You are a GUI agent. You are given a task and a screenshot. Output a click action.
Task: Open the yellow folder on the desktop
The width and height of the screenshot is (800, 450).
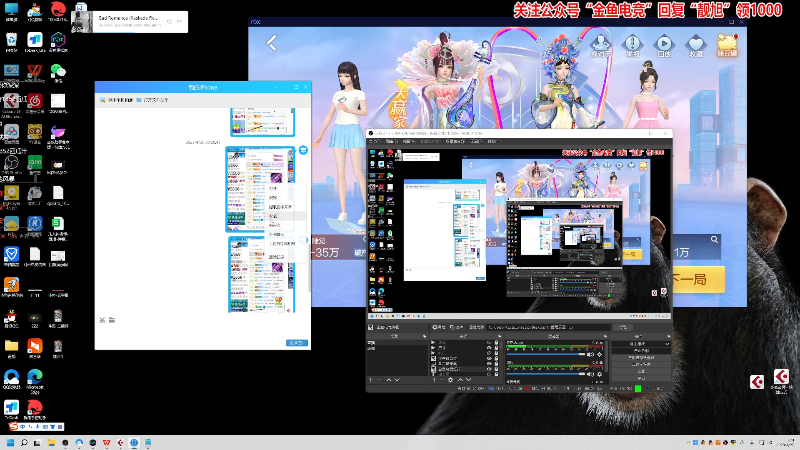pyautogui.click(x=11, y=345)
